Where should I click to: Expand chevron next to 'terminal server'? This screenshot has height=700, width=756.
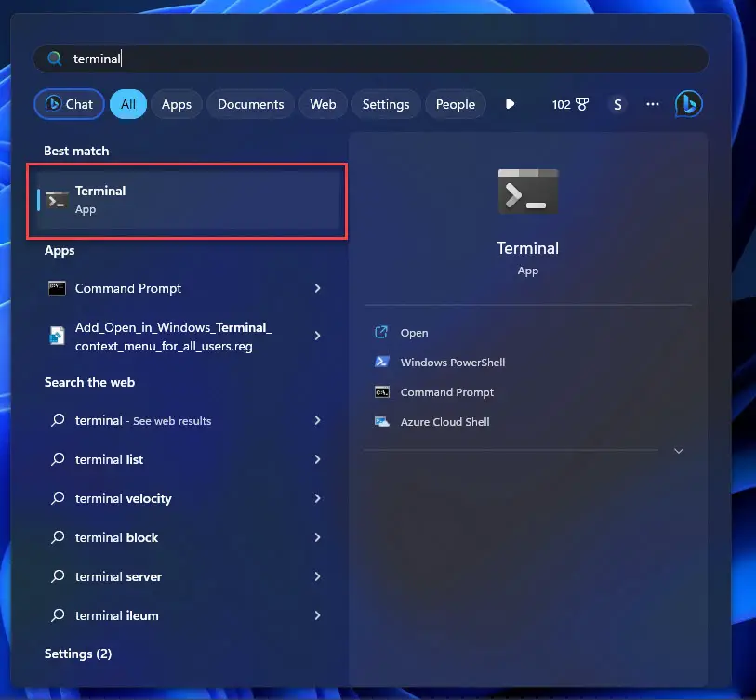[x=317, y=576]
